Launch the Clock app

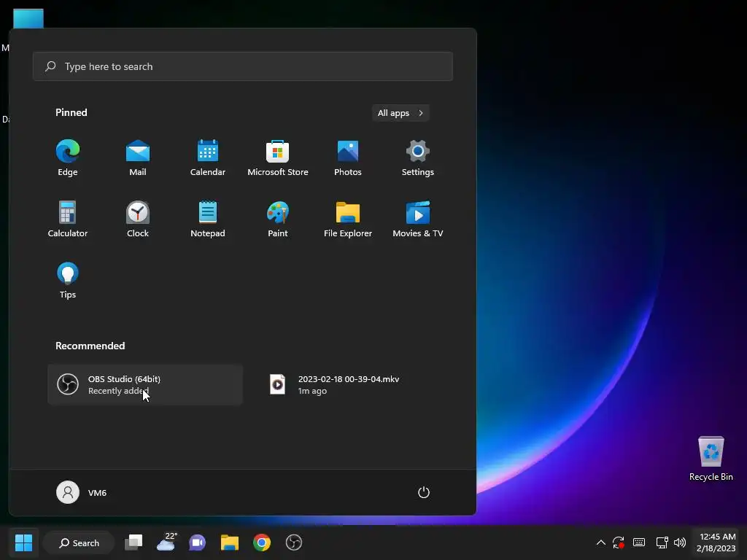[x=138, y=219]
